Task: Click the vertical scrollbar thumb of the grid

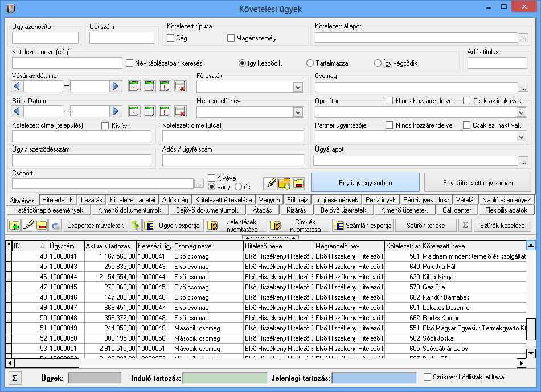Action: (x=531, y=329)
